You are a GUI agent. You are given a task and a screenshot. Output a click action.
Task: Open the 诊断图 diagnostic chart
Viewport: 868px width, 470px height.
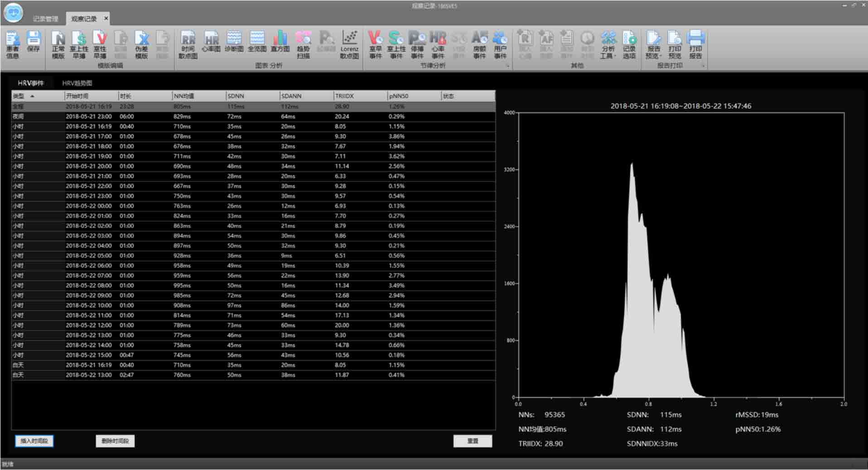click(234, 41)
